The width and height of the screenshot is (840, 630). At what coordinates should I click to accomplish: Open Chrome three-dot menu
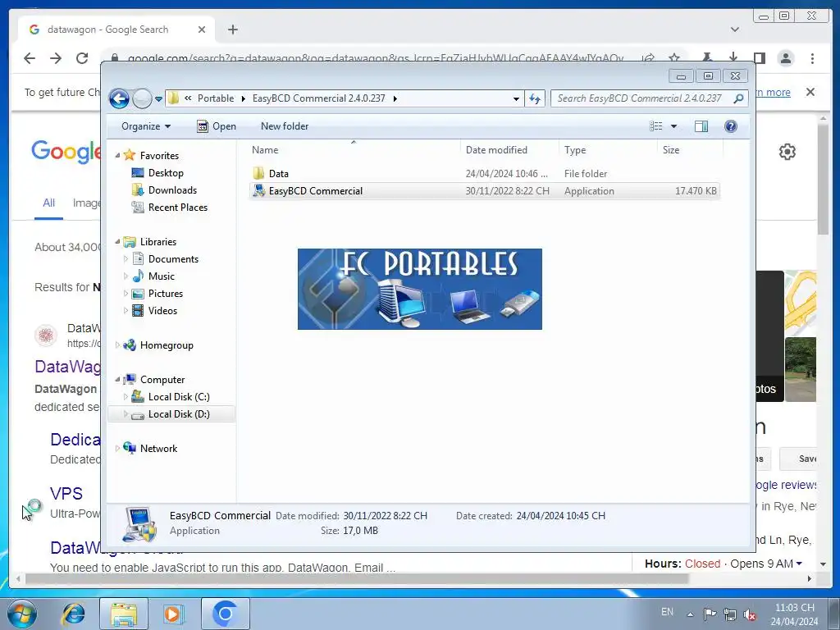click(812, 58)
